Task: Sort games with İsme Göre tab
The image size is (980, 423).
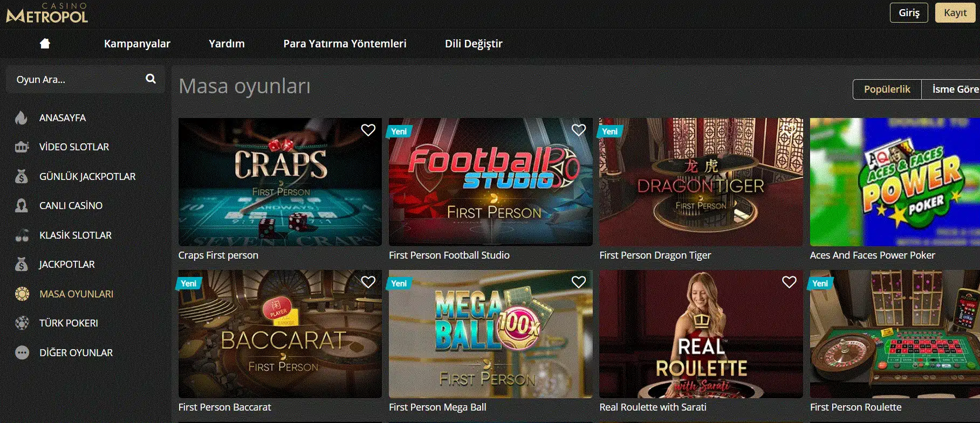Action: (x=951, y=89)
